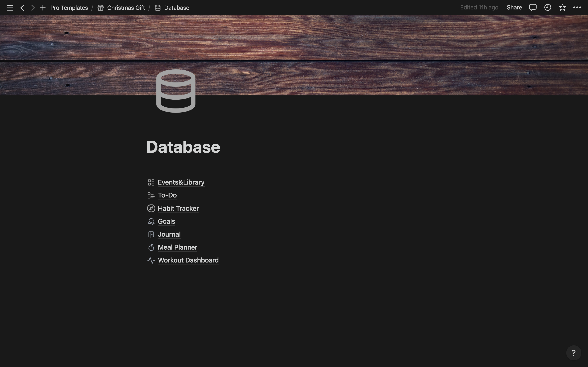Image resolution: width=588 pixels, height=367 pixels.
Task: Toggle the favorite star icon
Action: [x=562, y=8]
